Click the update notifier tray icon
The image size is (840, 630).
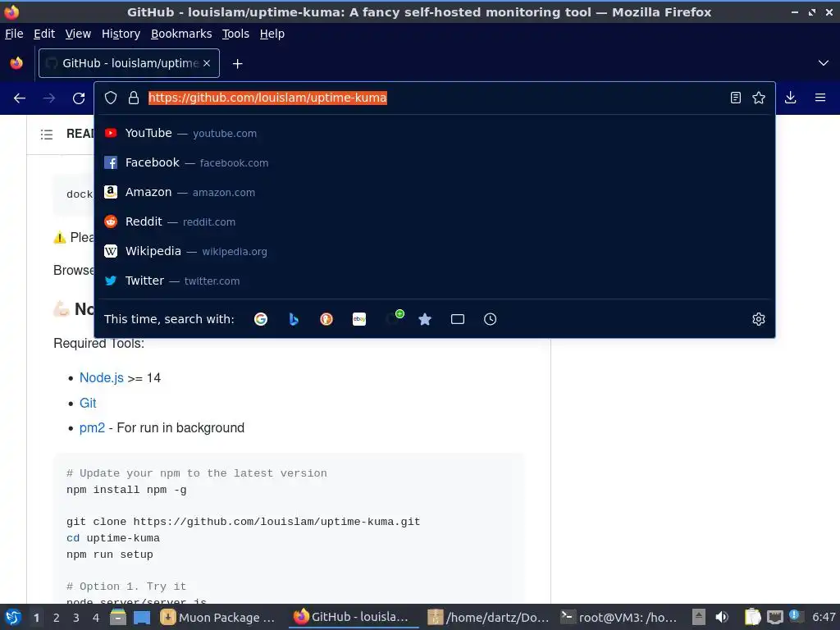click(x=794, y=615)
